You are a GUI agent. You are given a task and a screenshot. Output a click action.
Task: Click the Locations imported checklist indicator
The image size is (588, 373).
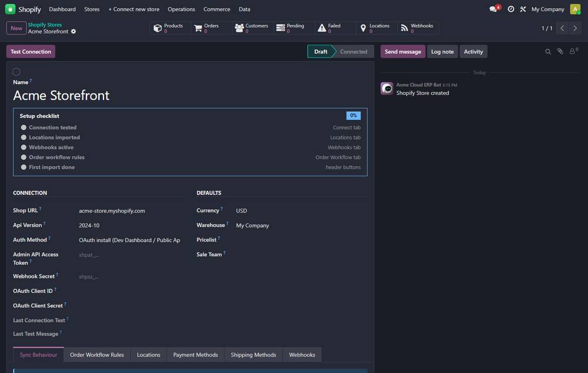coord(24,137)
